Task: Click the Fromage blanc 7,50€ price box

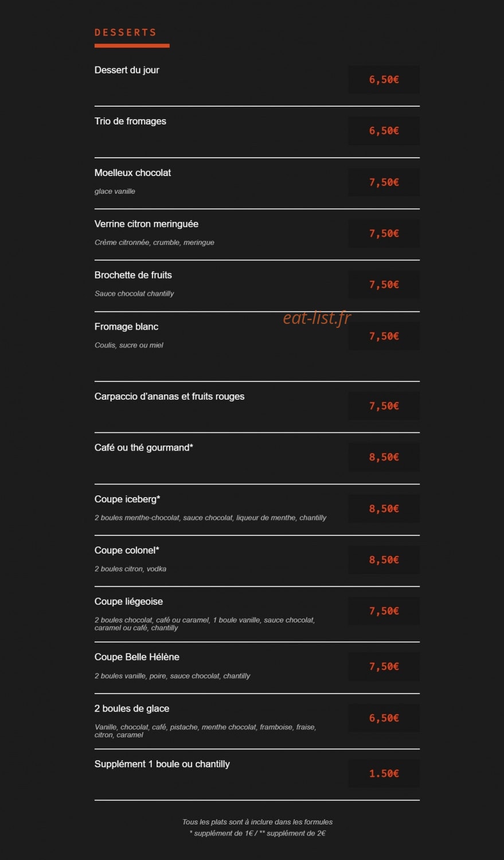Action: pyautogui.click(x=384, y=336)
